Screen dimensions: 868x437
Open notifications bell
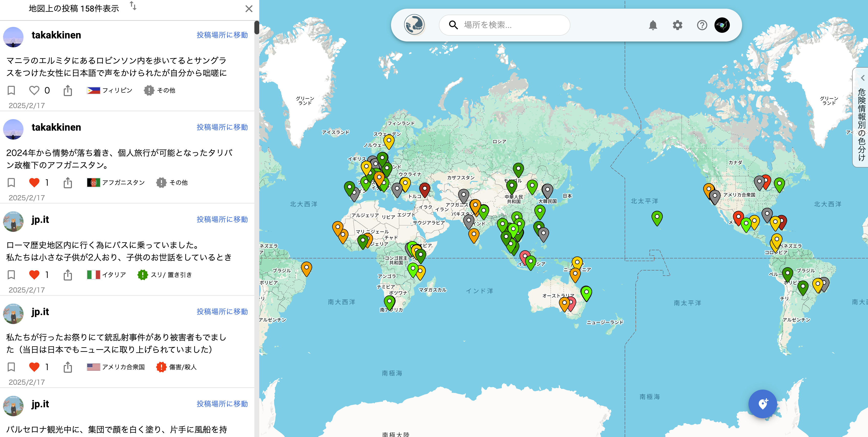pos(653,25)
